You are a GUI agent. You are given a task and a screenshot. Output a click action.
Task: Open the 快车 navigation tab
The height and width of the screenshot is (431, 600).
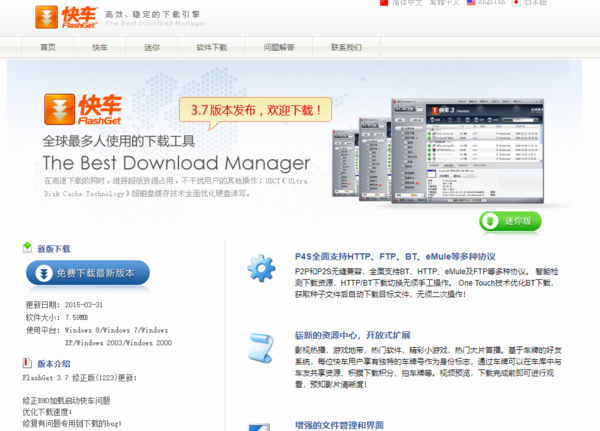100,47
